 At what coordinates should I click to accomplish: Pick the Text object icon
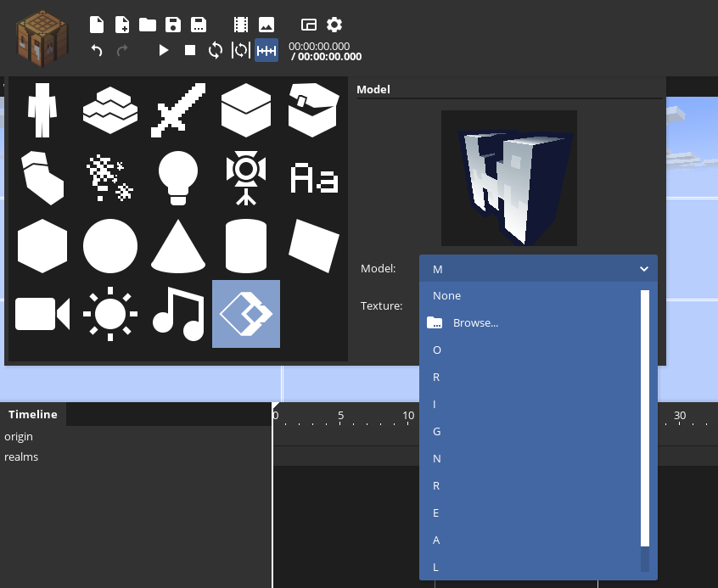(x=314, y=178)
